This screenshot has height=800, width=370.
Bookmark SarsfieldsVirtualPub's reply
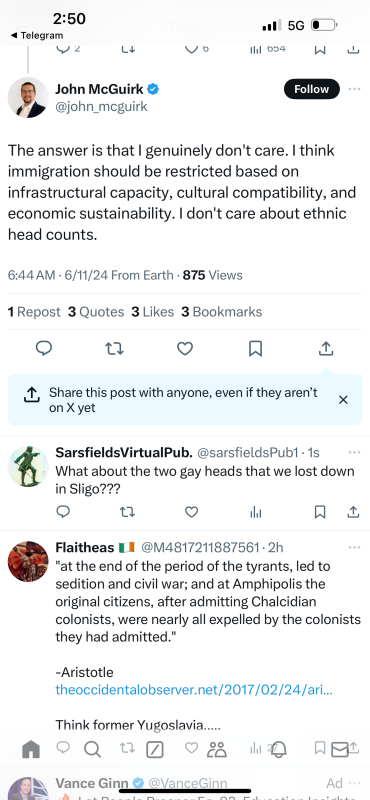tap(320, 512)
